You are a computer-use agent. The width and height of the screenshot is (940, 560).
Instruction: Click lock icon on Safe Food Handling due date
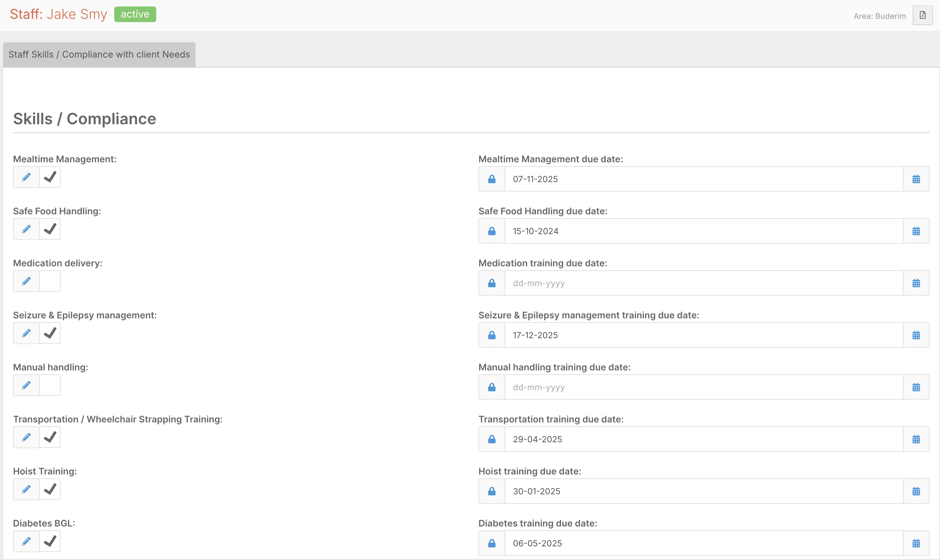point(492,231)
